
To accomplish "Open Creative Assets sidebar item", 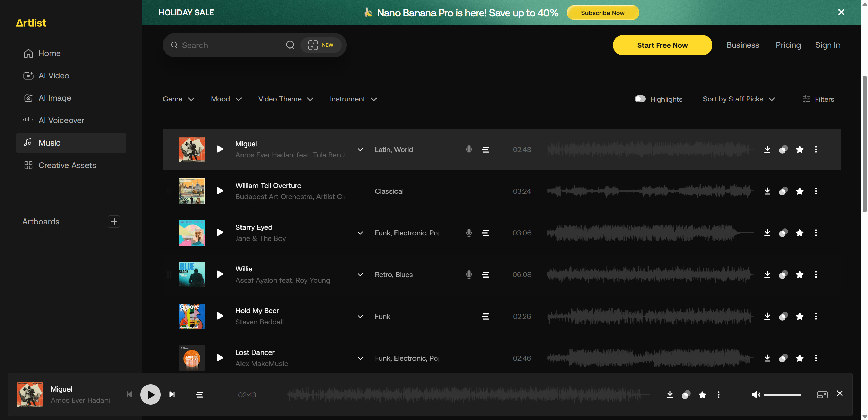I will 67,165.
